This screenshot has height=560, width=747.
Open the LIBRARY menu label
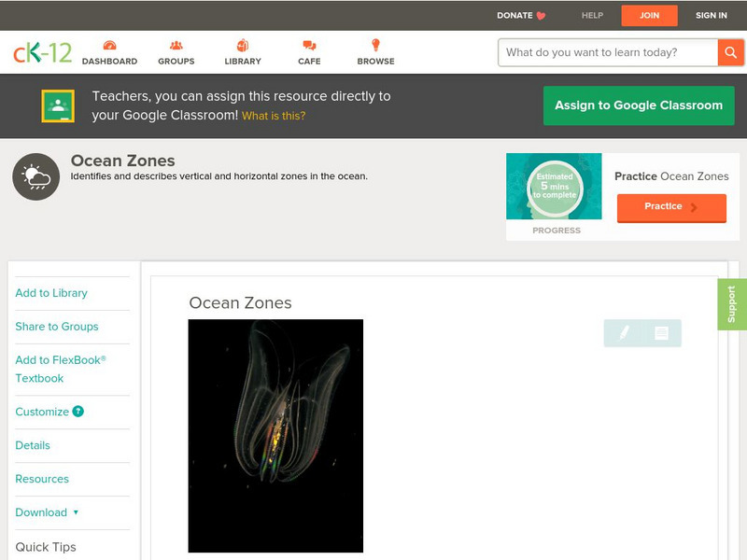coord(243,62)
